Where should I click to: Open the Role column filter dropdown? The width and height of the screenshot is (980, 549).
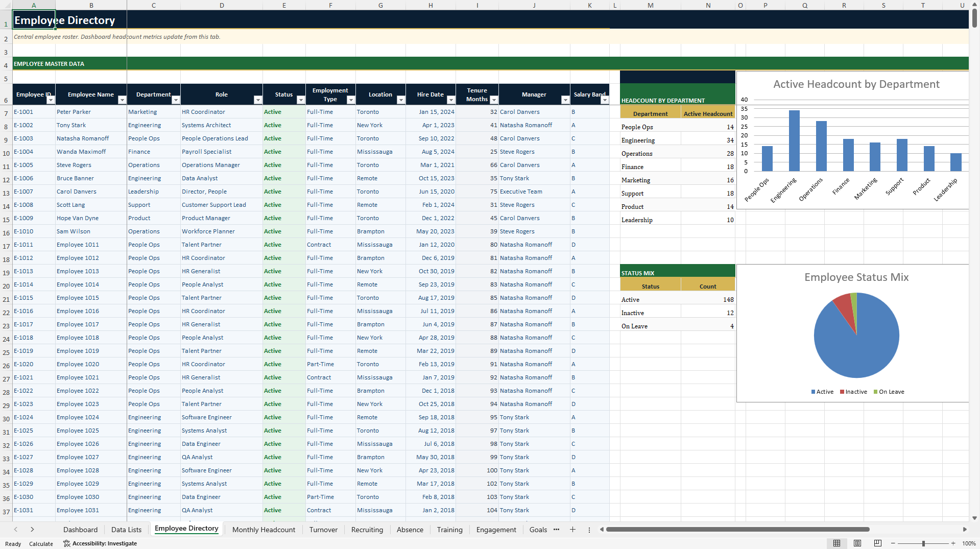[257, 100]
